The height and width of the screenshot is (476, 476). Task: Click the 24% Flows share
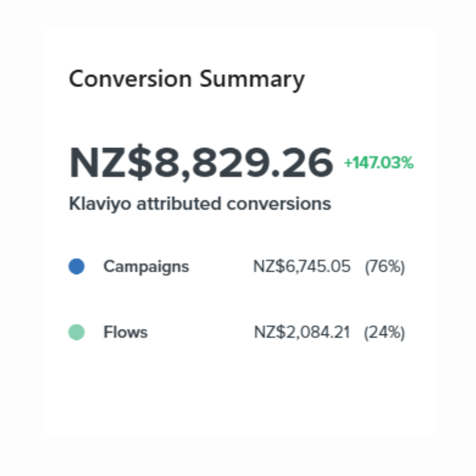coord(384,332)
